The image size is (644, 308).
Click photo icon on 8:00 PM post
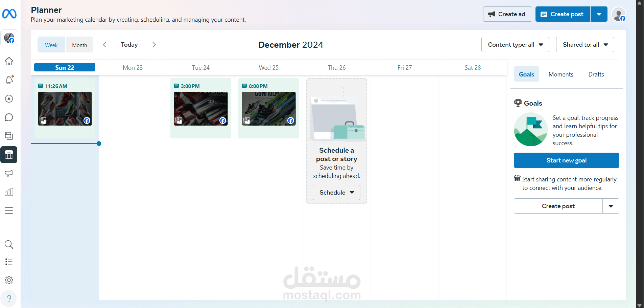(247, 120)
